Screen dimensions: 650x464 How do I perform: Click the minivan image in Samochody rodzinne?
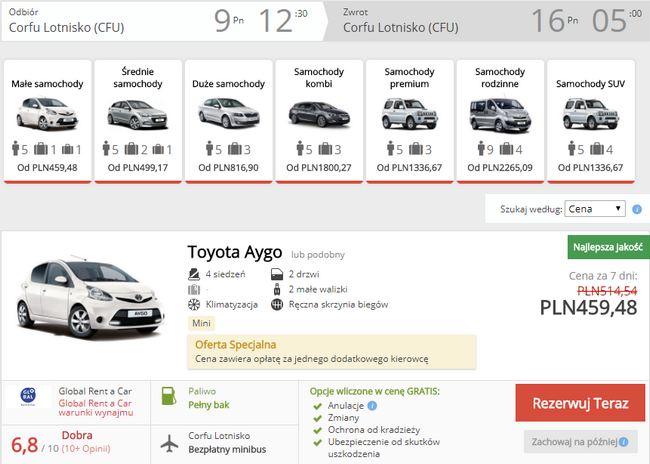click(500, 114)
